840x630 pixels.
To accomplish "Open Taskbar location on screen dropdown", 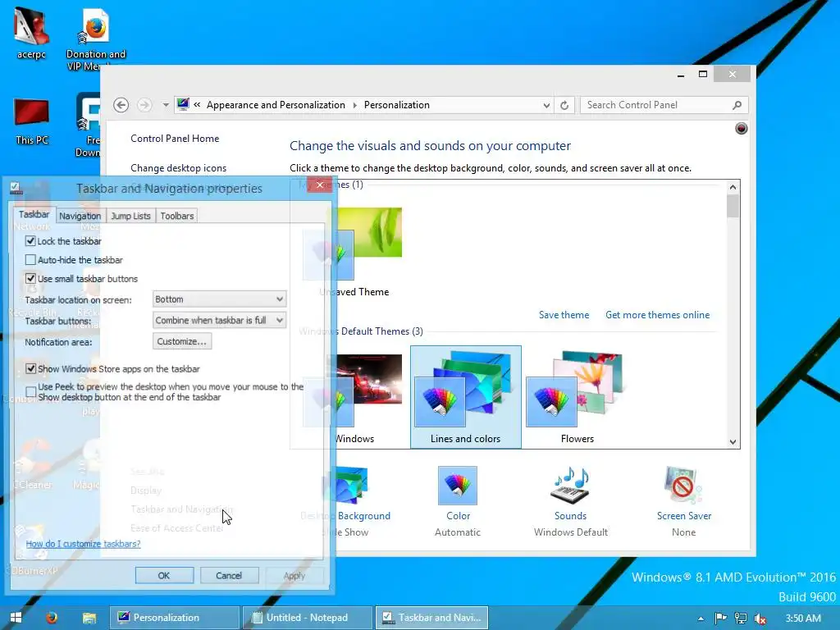I will point(219,299).
